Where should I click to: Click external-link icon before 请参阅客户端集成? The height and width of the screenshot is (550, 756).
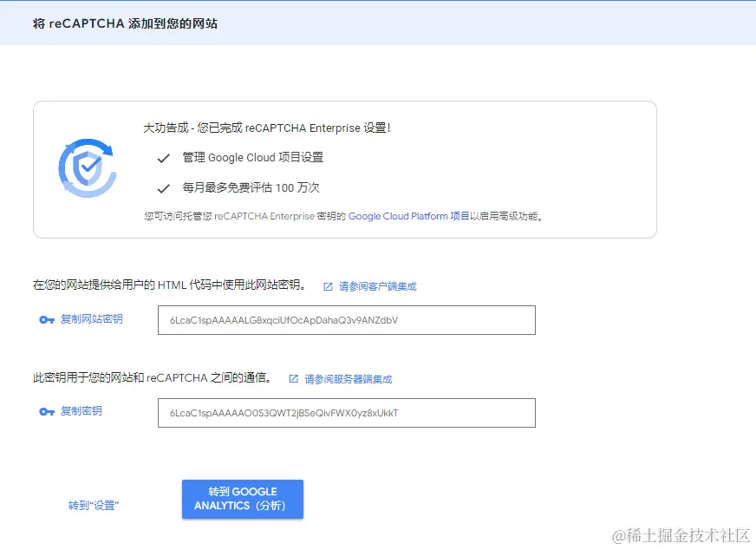(x=328, y=286)
